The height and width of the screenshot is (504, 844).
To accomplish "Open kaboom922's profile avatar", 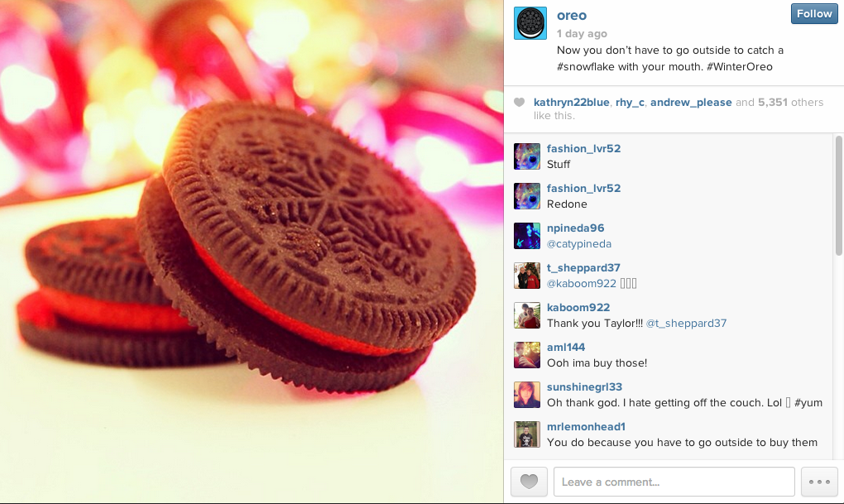I will pos(527,315).
